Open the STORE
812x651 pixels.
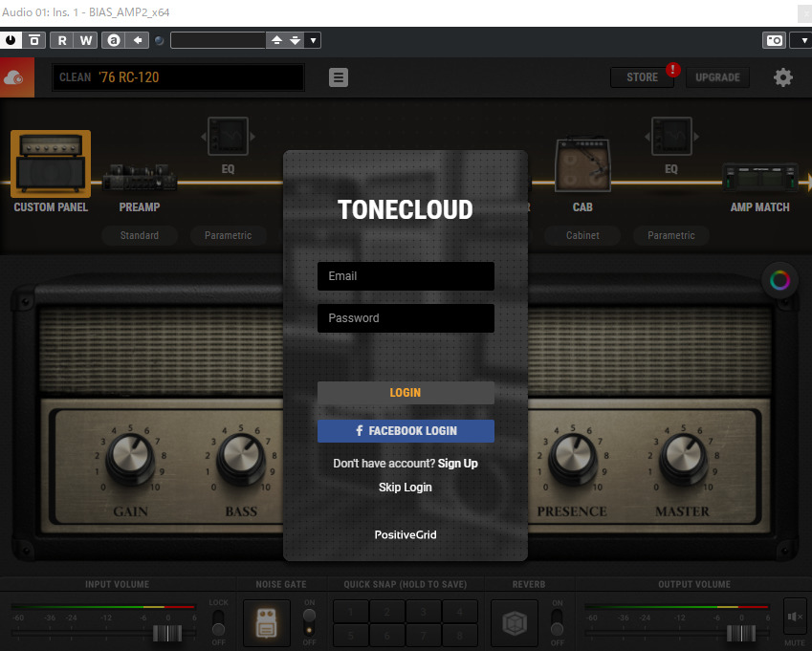tap(642, 77)
